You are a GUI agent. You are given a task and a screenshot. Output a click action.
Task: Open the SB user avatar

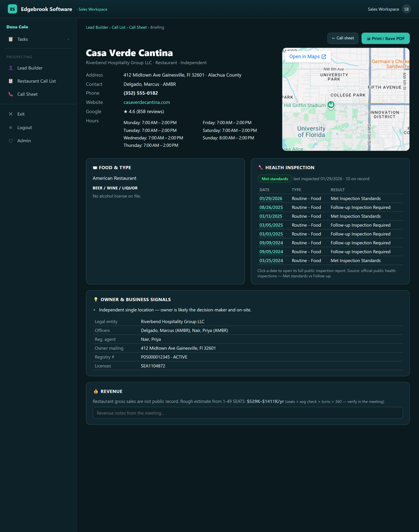coord(406,9)
